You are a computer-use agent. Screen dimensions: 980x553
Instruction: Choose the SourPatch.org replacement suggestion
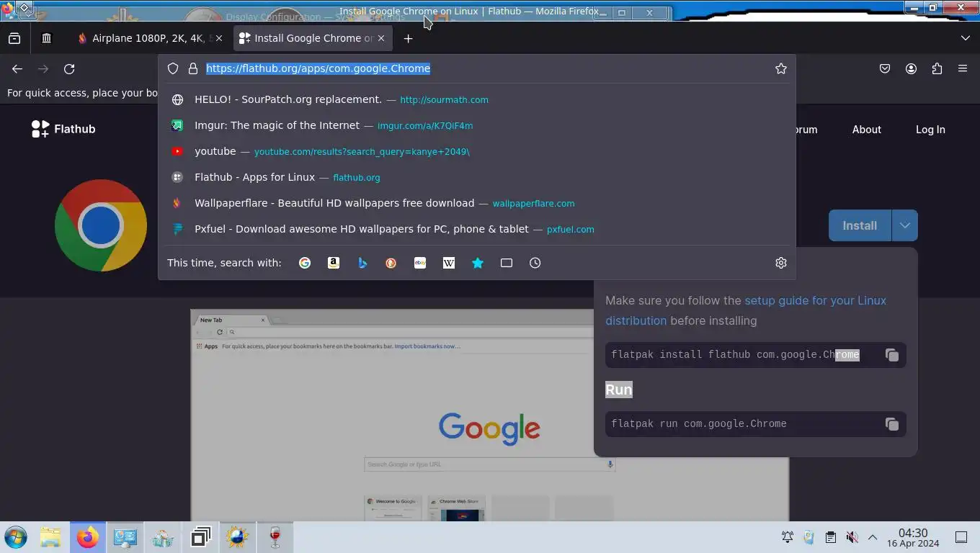tap(477, 99)
